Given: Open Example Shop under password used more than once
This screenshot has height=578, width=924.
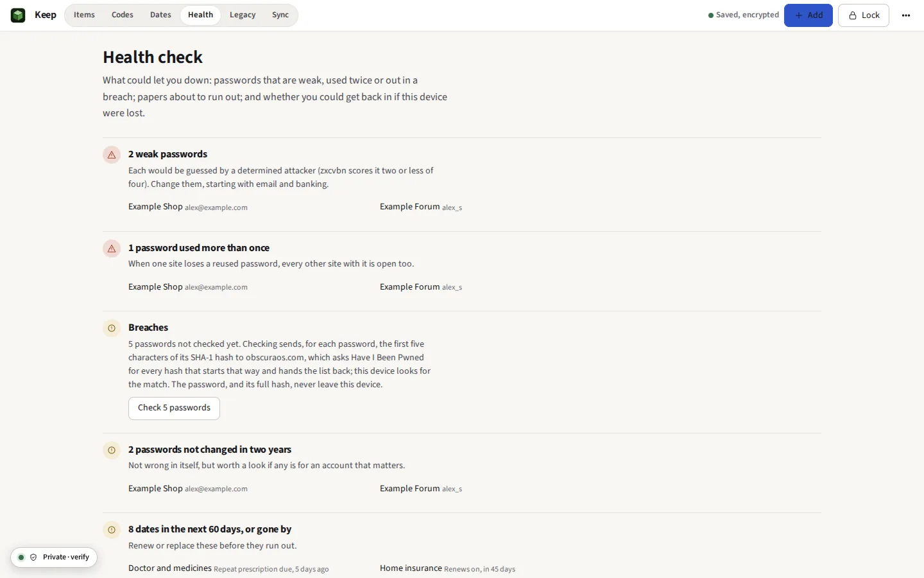Looking at the screenshot, I should coord(188,287).
